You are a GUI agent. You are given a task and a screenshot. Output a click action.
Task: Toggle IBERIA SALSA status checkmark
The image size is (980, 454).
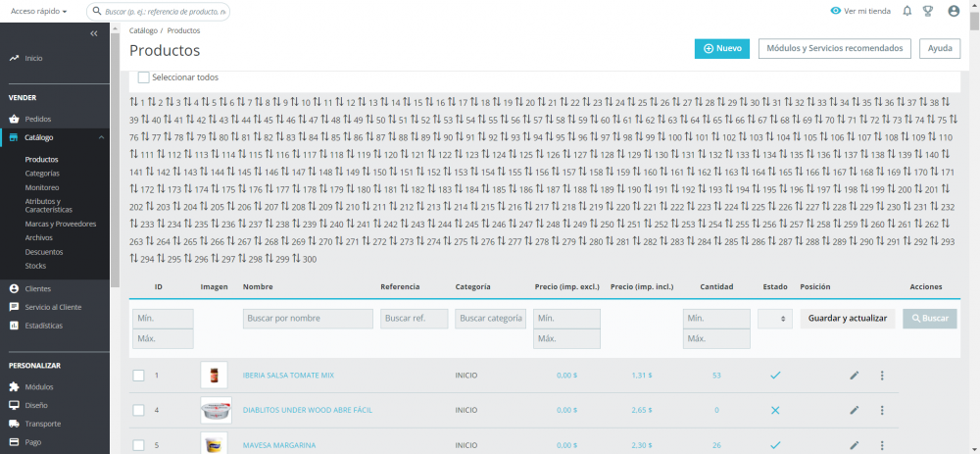click(x=775, y=376)
